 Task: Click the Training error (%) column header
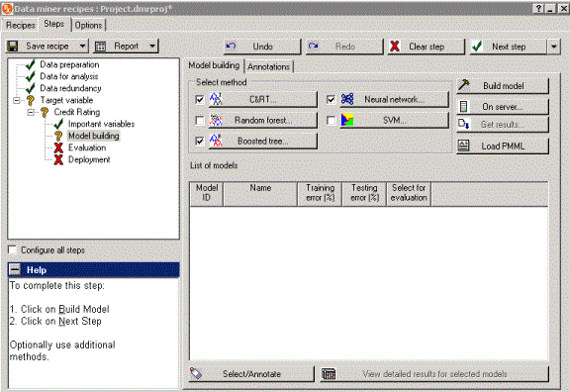pyautogui.click(x=320, y=193)
